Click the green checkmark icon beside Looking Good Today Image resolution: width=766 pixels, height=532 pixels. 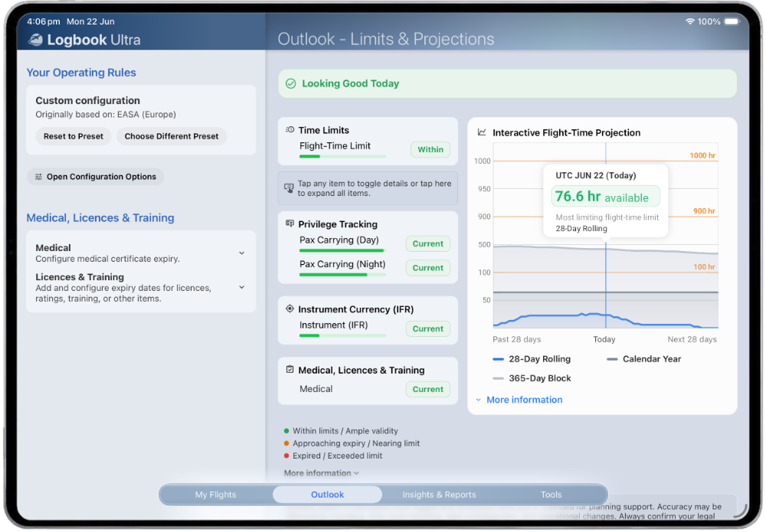[x=290, y=84]
